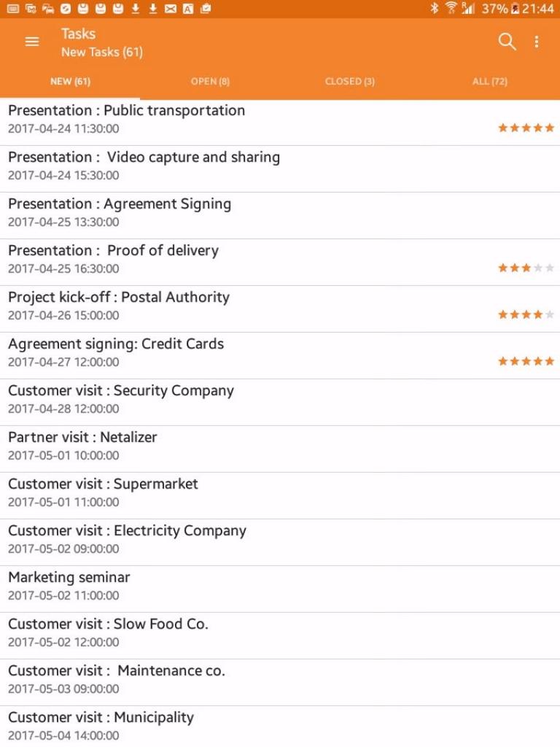Tap the Bluetooth icon in status bar
The width and height of the screenshot is (560, 747).
click(x=434, y=8)
